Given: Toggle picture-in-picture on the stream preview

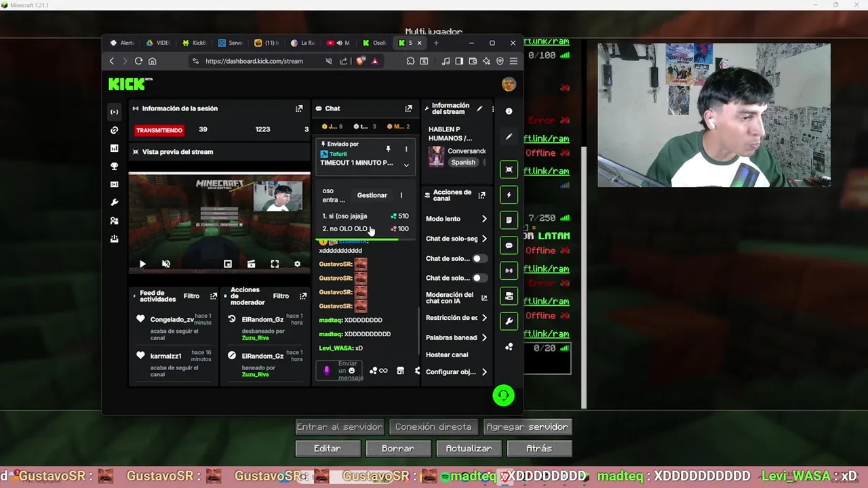Looking at the screenshot, I should pos(228,264).
